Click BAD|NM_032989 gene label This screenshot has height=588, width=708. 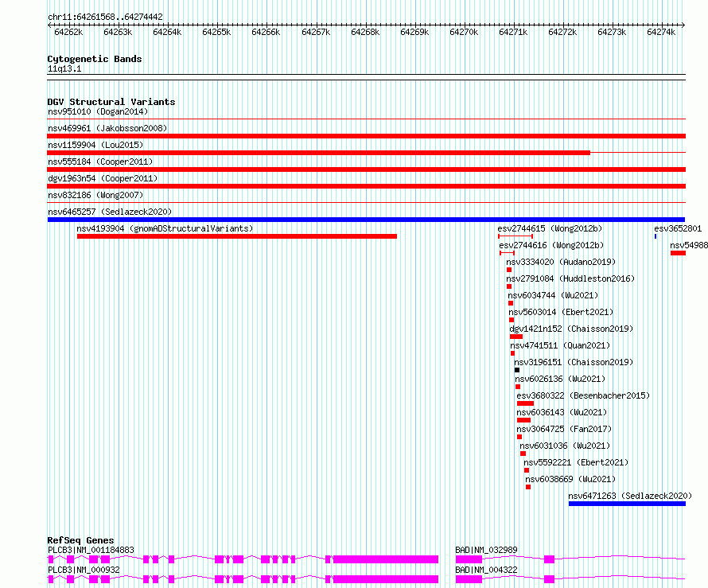pos(486,550)
